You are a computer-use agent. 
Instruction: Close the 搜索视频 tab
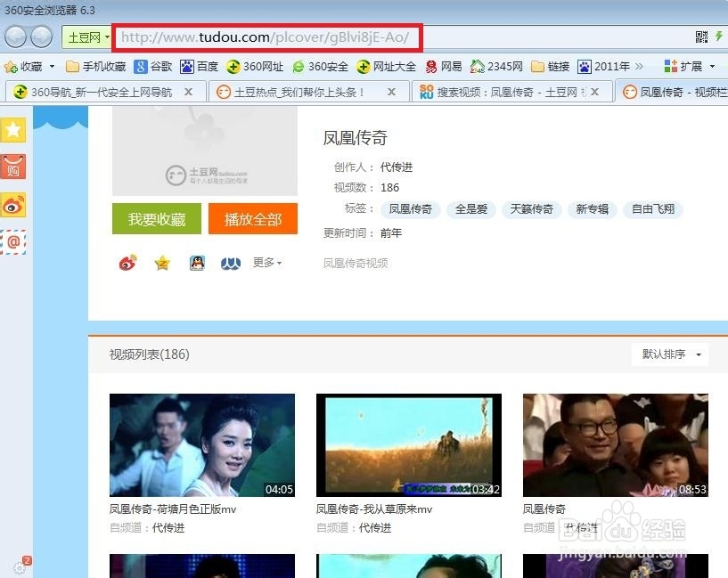594,92
